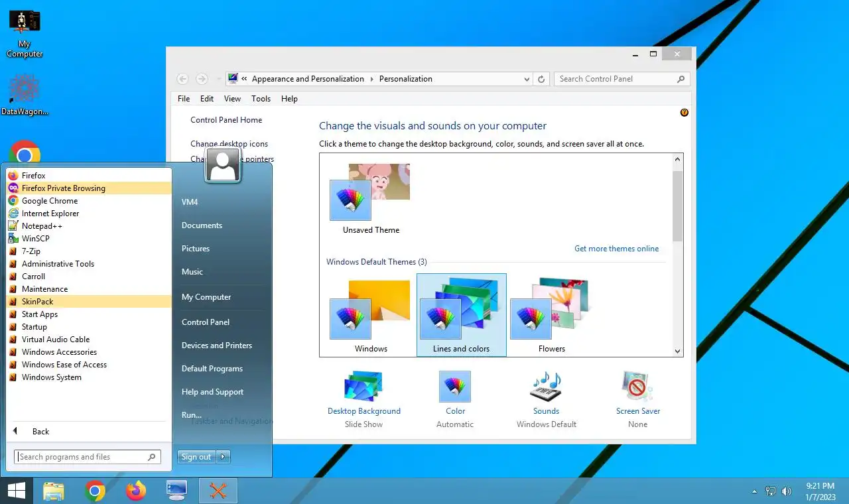The width and height of the screenshot is (849, 504).
Task: Select Appearance and Personalization breadcrumb
Action: (x=308, y=79)
